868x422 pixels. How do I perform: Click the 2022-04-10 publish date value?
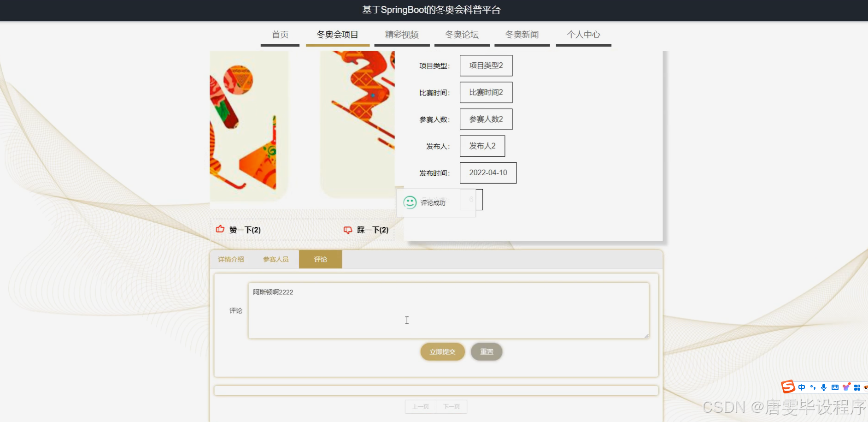click(488, 172)
